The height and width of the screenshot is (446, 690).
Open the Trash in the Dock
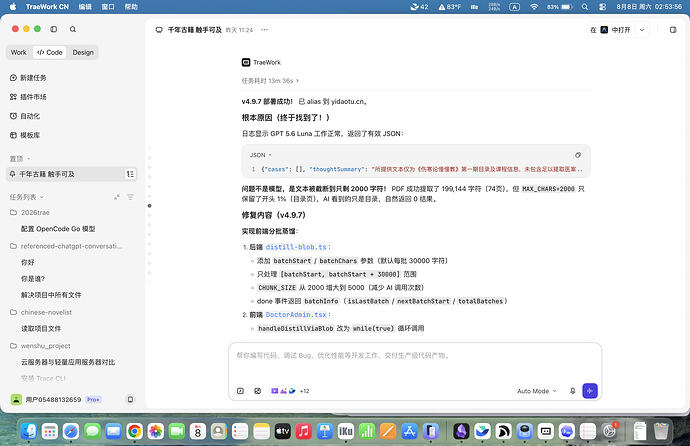point(661,431)
